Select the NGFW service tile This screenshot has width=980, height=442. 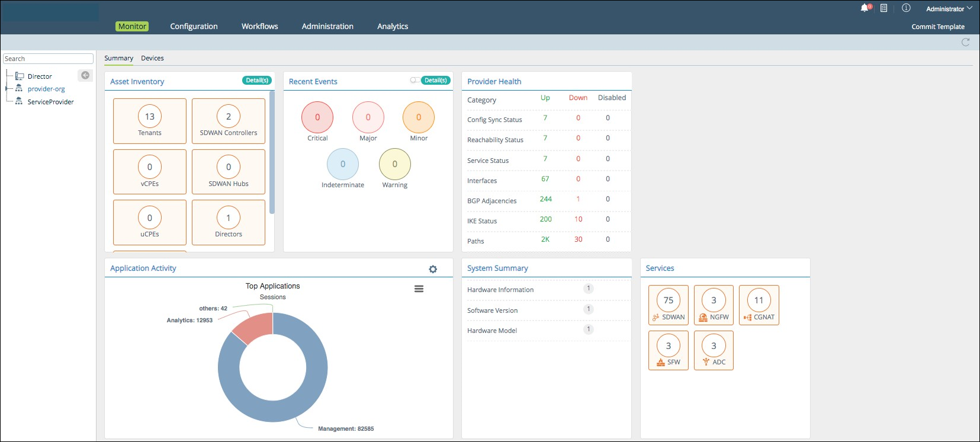tap(714, 305)
